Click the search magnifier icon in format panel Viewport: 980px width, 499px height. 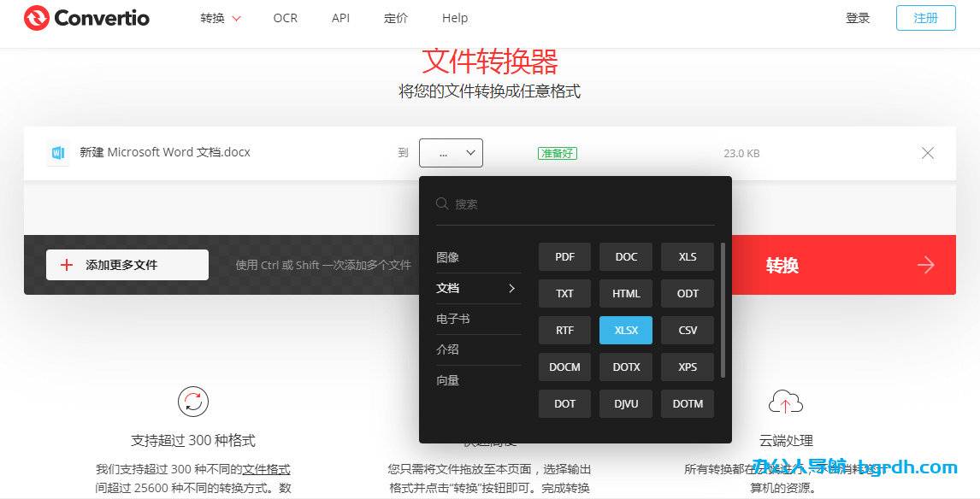pyautogui.click(x=441, y=203)
